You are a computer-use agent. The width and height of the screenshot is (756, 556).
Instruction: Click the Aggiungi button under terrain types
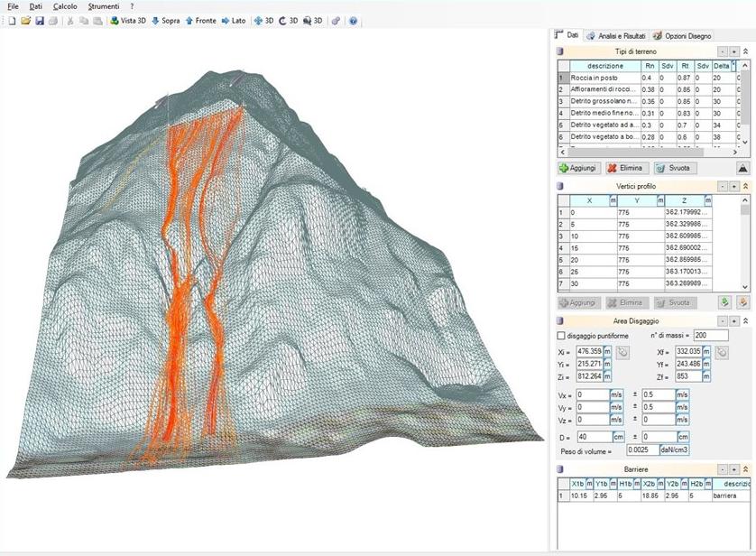(577, 168)
